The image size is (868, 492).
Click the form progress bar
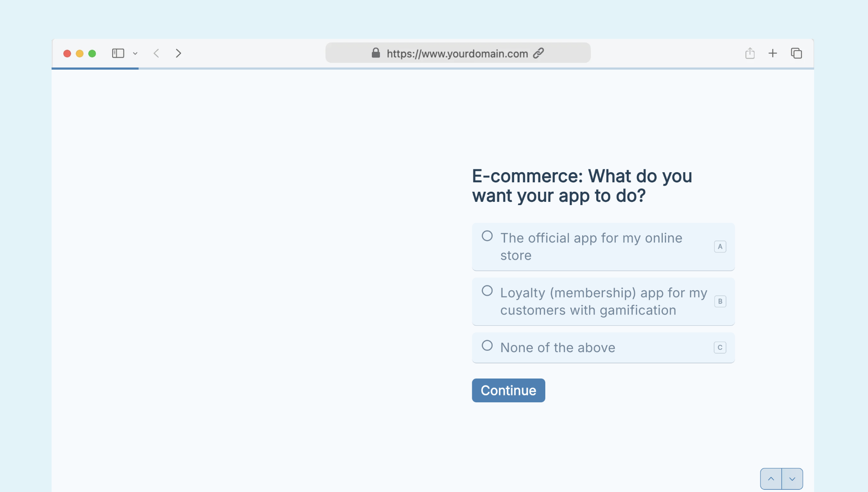click(433, 68)
